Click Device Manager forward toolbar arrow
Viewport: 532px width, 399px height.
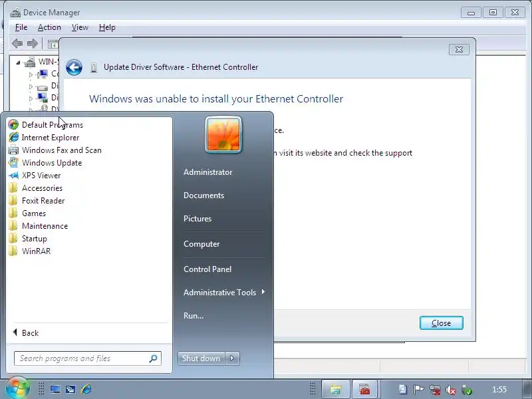(32, 43)
